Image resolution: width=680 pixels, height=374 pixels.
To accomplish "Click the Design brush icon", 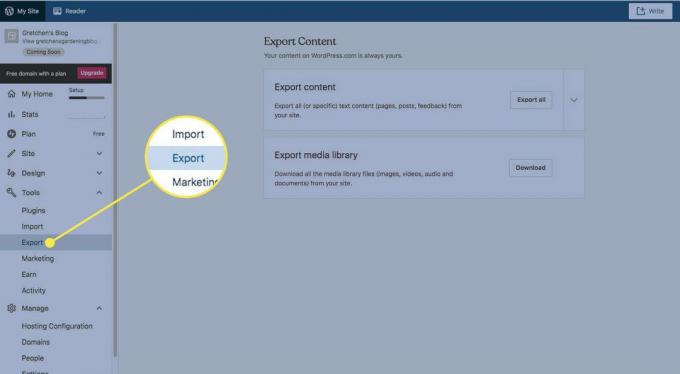I will (x=11, y=173).
